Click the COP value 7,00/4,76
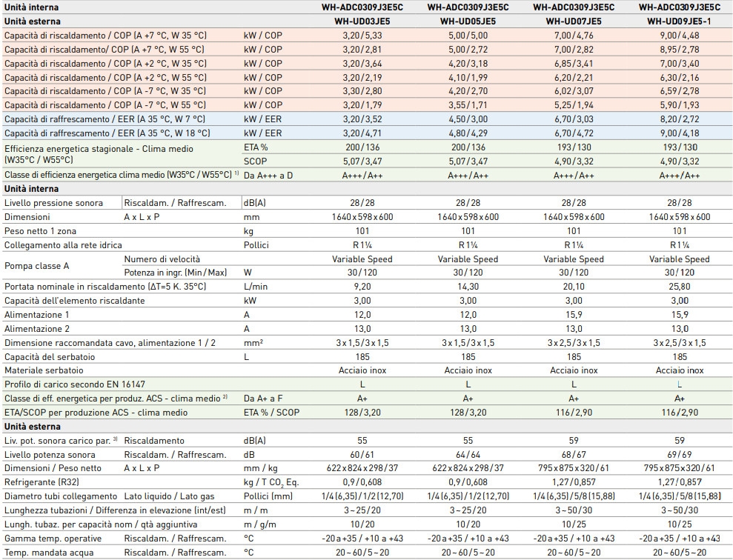The image size is (733, 560). (x=574, y=36)
